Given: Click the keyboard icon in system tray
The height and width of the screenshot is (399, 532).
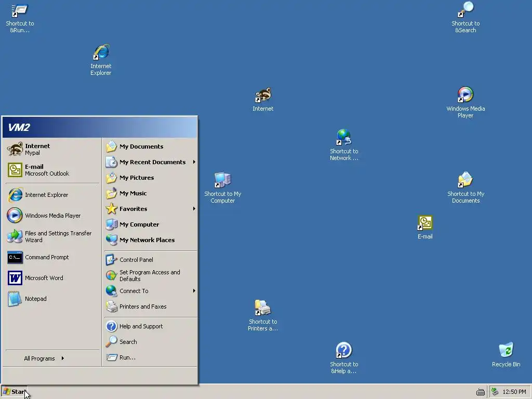Looking at the screenshot, I should click(481, 392).
